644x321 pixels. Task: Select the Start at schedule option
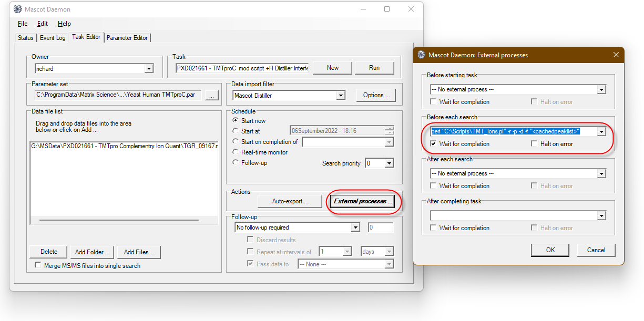coord(235,131)
